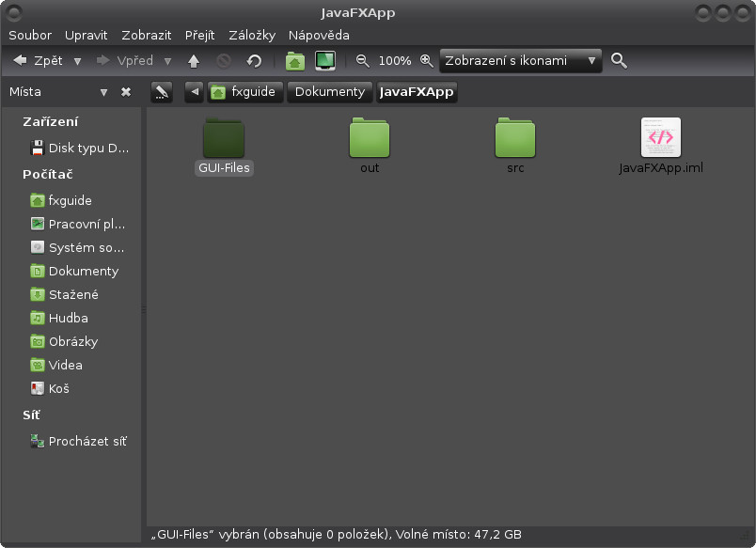Click the JavaFXApp path bar button
The width and height of the screenshot is (756, 548).
click(x=417, y=91)
